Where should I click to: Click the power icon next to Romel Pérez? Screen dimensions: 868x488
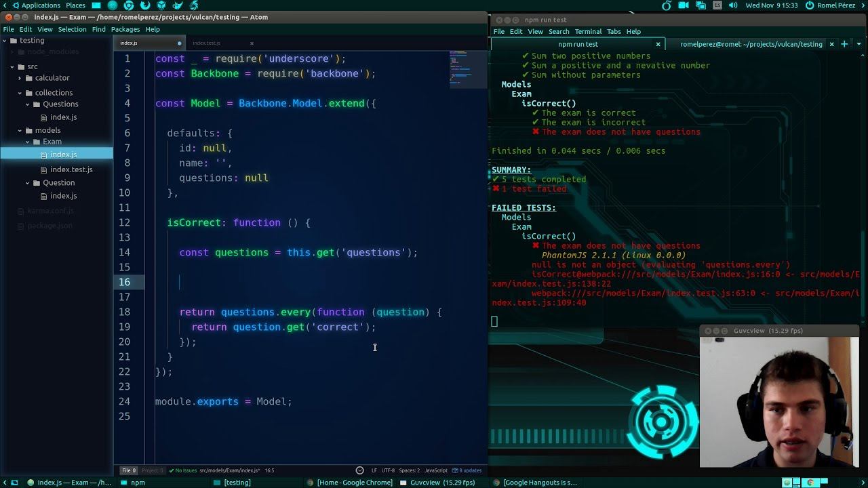point(810,5)
